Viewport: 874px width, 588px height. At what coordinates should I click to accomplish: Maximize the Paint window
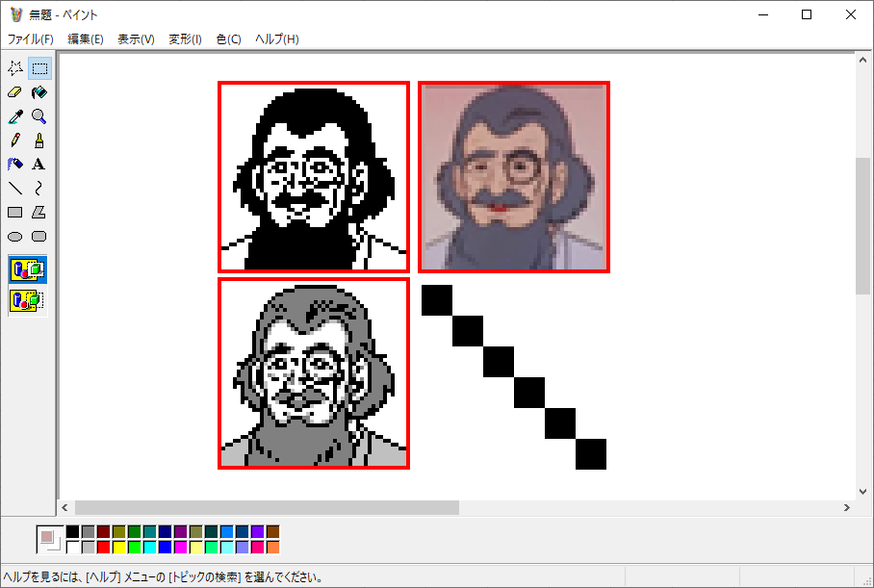(807, 15)
